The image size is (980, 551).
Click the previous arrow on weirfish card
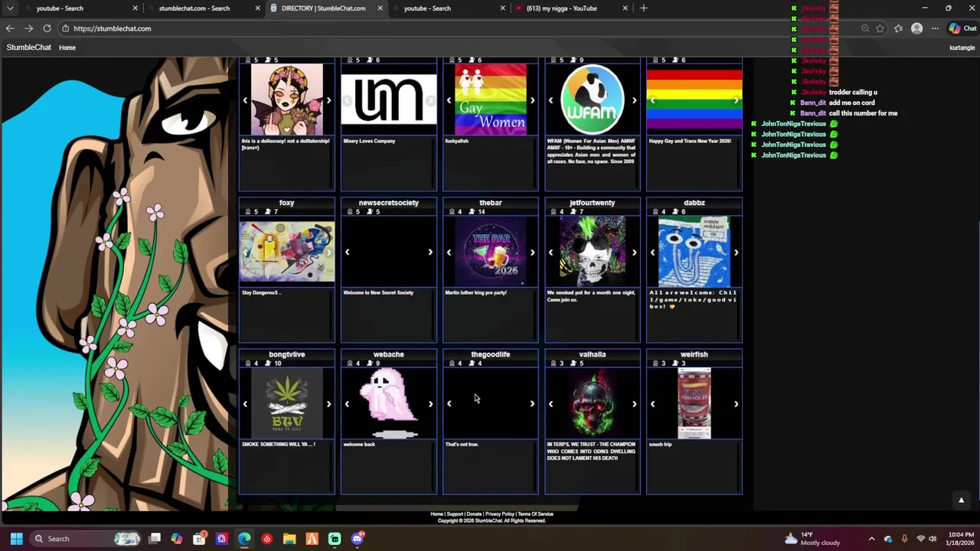click(652, 403)
